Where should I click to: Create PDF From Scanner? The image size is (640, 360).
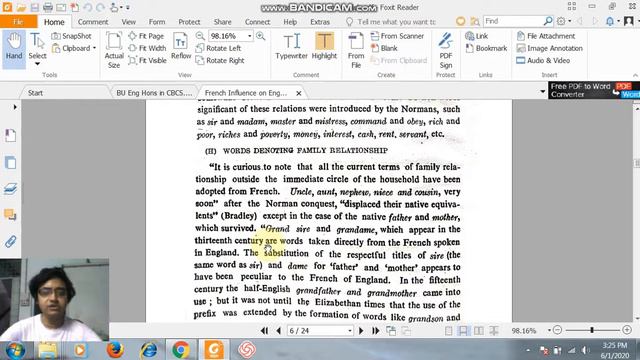pos(398,36)
